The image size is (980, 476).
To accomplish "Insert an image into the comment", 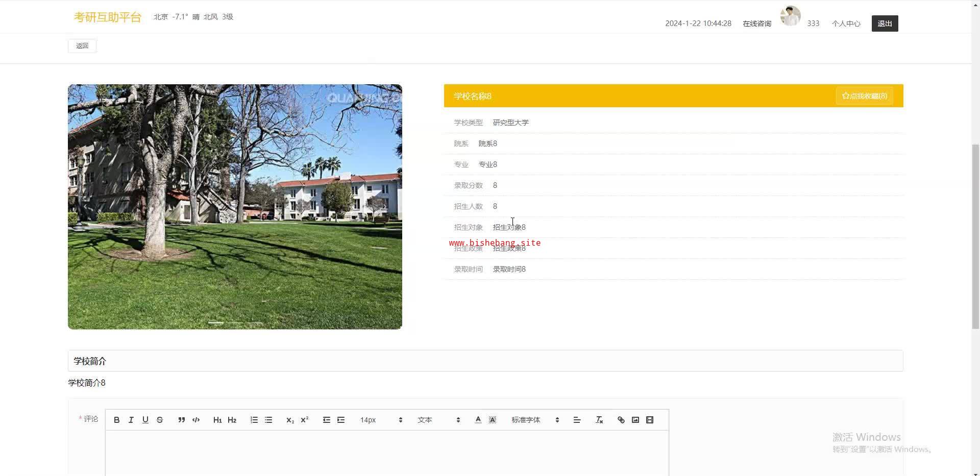I will [x=635, y=420].
